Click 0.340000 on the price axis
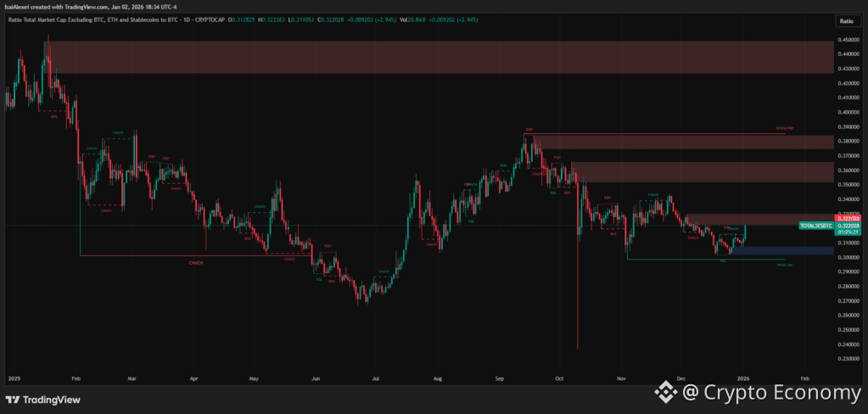The height and width of the screenshot is (414, 868). click(x=848, y=199)
